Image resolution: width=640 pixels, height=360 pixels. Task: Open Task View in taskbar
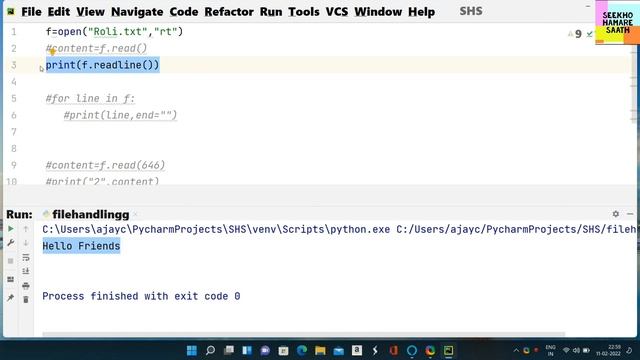(229, 350)
